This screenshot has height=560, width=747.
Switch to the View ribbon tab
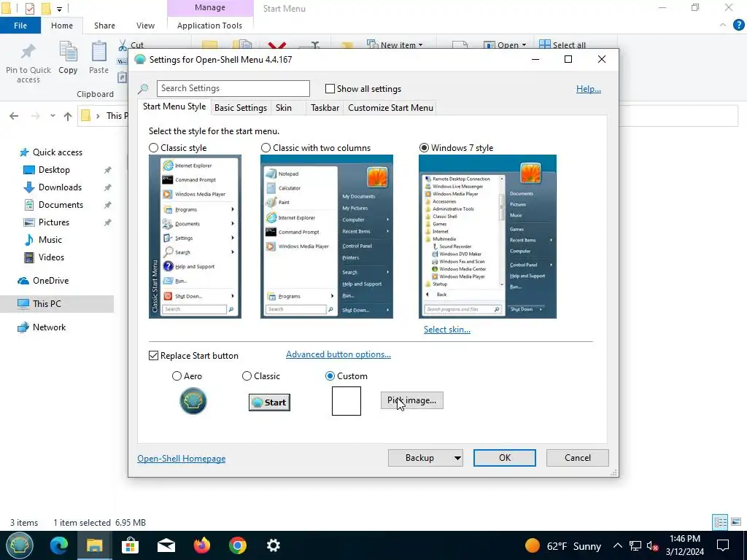point(145,26)
